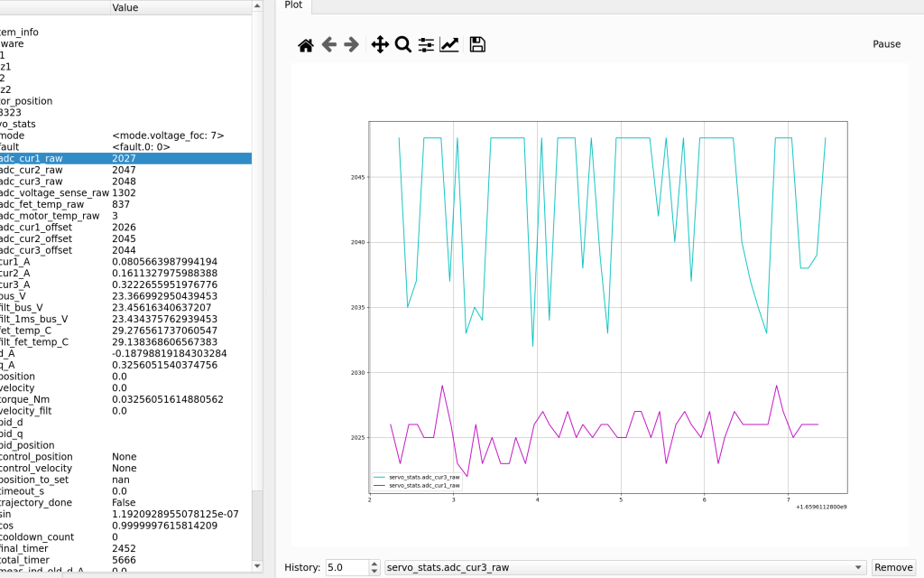This screenshot has height=578, width=924.
Task: Select the adc_voltage_sense_raw row in the tree
Action: click(54, 192)
